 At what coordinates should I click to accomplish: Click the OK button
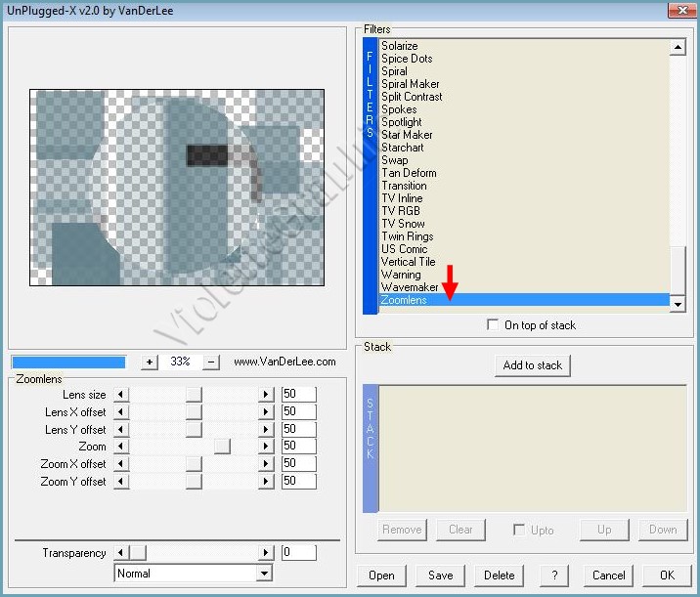point(667,576)
